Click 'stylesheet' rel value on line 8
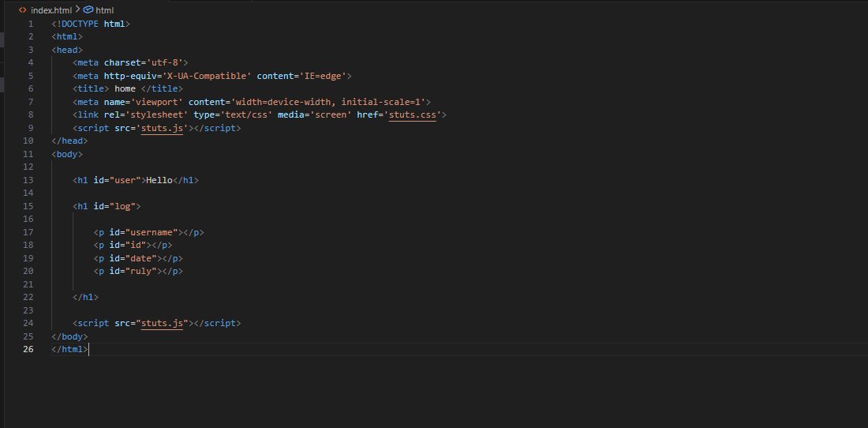The image size is (868, 428). click(x=159, y=115)
